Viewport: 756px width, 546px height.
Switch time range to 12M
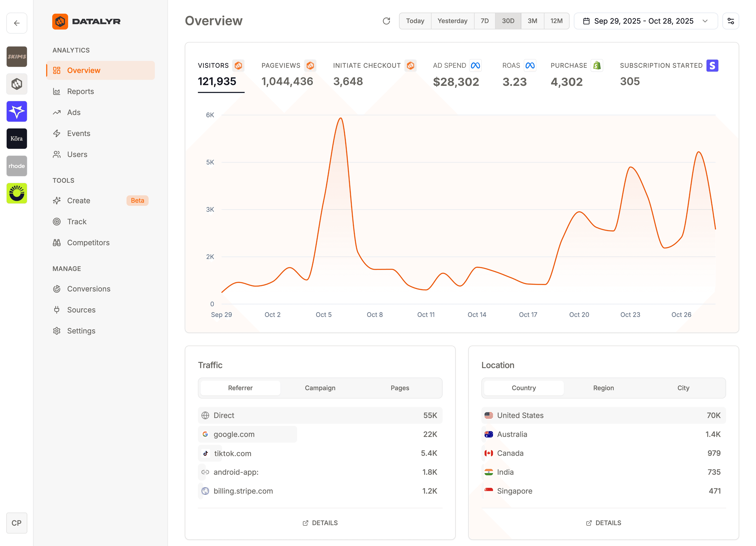(556, 21)
